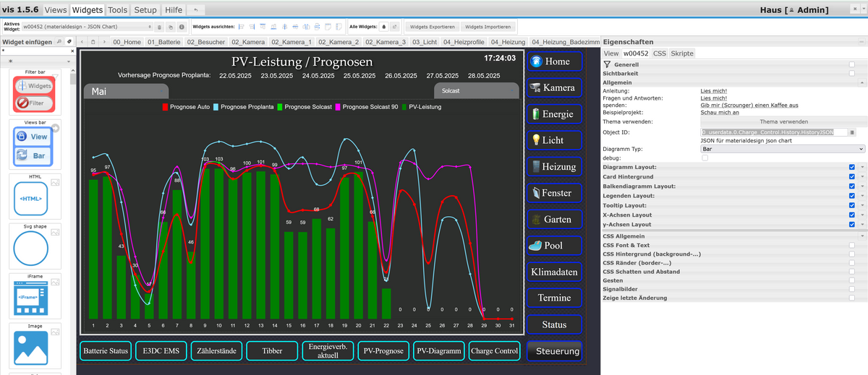
Task: Toggle the Card Hintergrund checkbox
Action: point(852,176)
